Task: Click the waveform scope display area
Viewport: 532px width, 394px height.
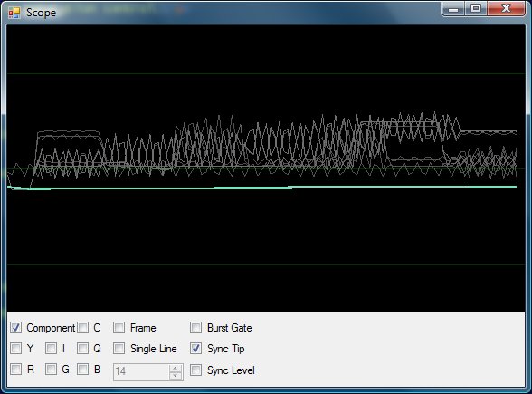Action: click(266, 168)
